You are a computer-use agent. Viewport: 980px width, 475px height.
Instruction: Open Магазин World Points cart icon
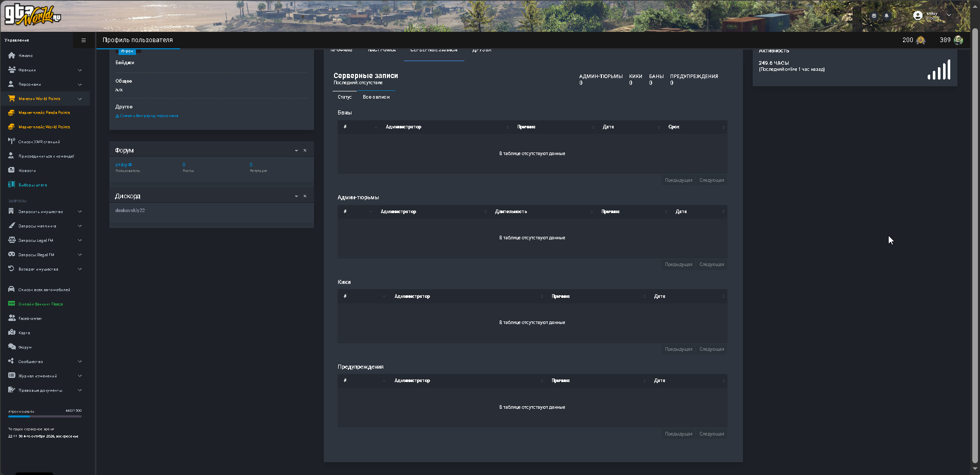pos(11,99)
